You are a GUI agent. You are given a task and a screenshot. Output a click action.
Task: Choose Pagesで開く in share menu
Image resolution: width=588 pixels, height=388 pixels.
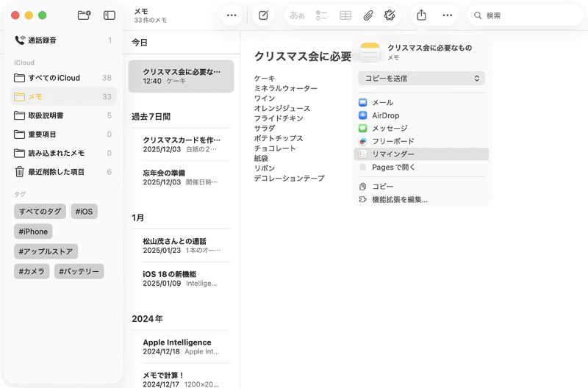pos(421,168)
